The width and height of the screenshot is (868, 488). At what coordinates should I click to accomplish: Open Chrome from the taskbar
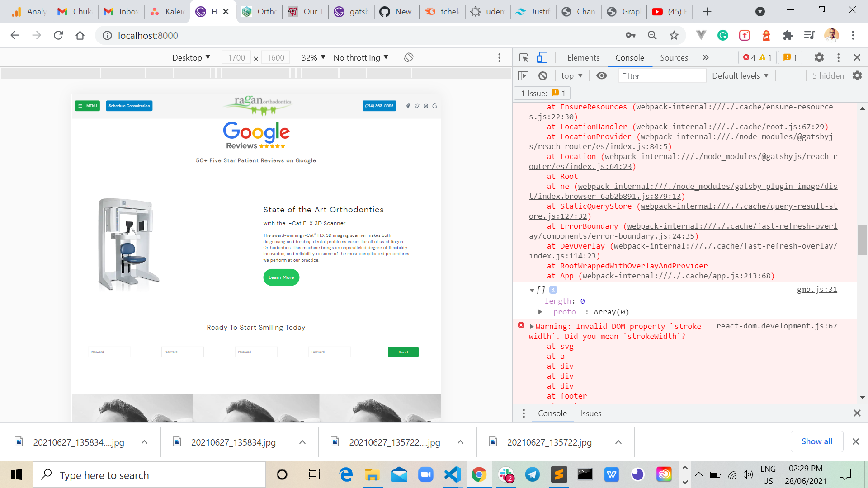479,474
